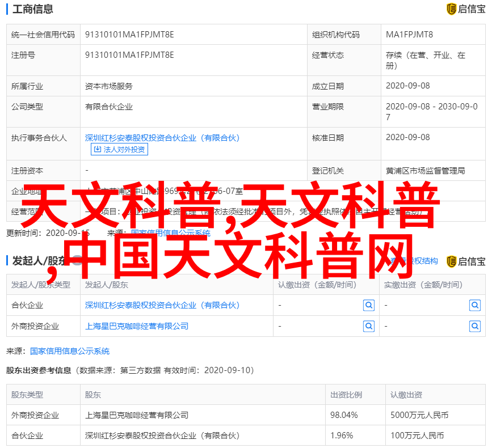Viewport: 492px width, 448px height.
Task: Select the 组织机构代码 value MA1FPJMT8
Action: (x=409, y=35)
